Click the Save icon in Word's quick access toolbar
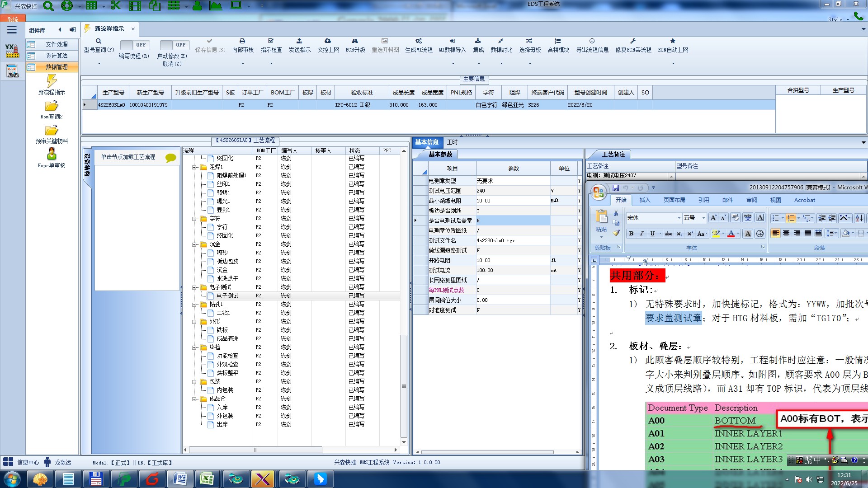Screen dimensions: 868x488 point(616,188)
